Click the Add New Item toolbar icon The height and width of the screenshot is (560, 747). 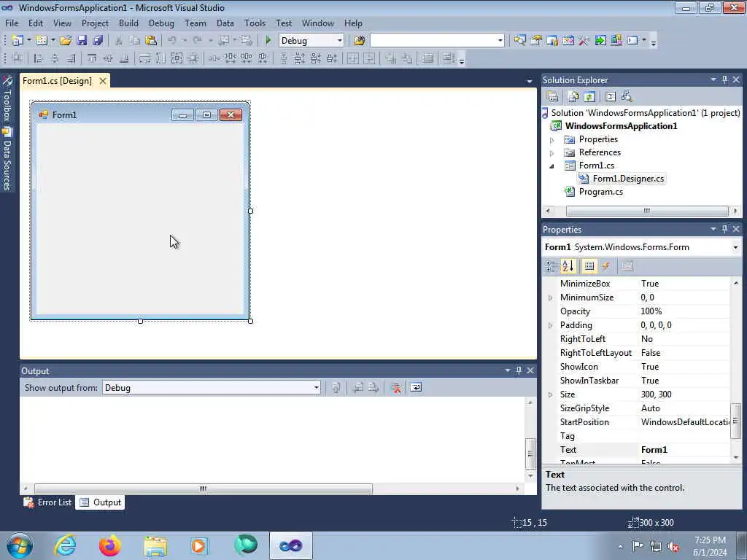click(x=42, y=41)
